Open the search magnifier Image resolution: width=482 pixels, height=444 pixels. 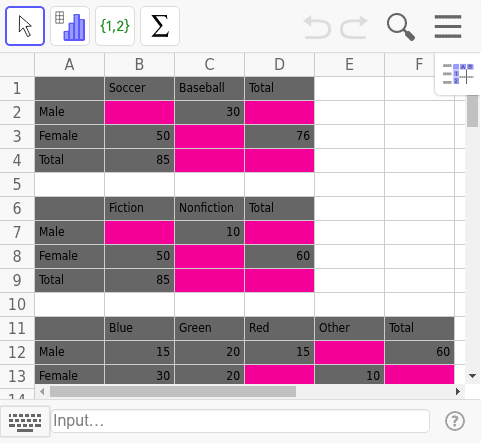coord(401,27)
